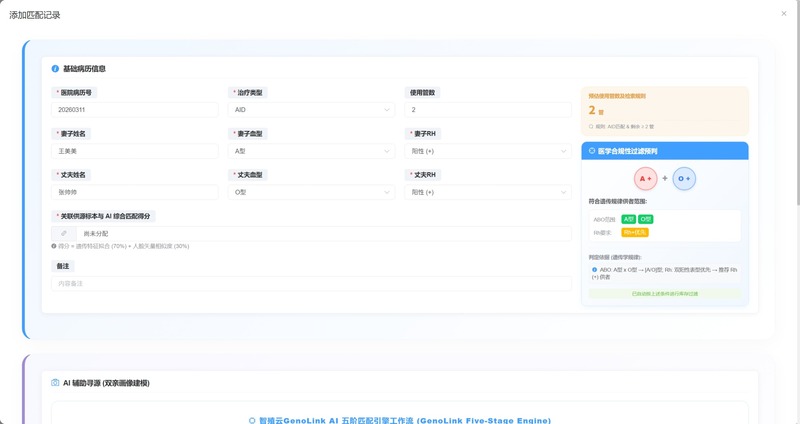Screen dimensions: 800x424
Task: Click the 符合遗传规律供者范围 label
Action: point(617,202)
